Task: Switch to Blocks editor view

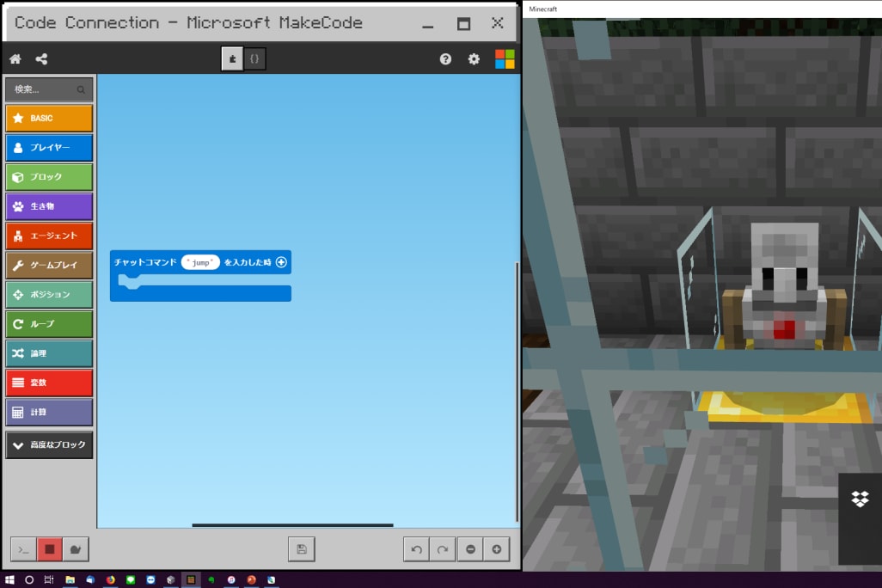Action: (x=232, y=59)
